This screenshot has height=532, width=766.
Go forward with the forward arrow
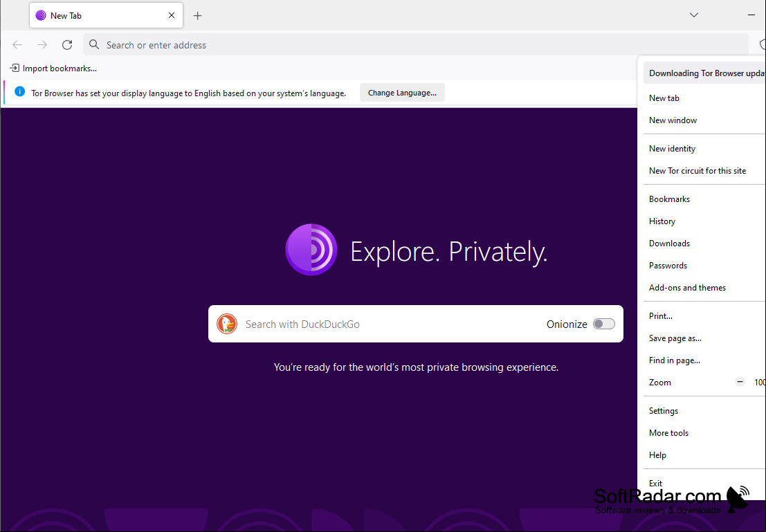(x=42, y=45)
